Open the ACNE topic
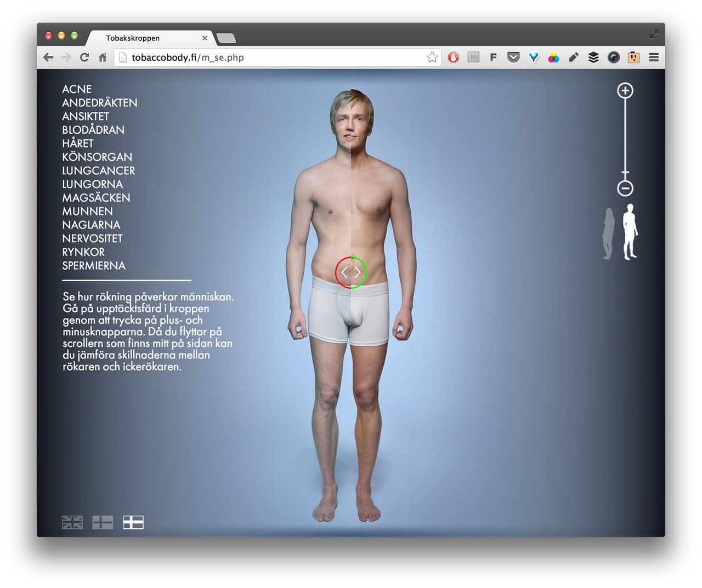The height and width of the screenshot is (588, 702). [x=77, y=89]
